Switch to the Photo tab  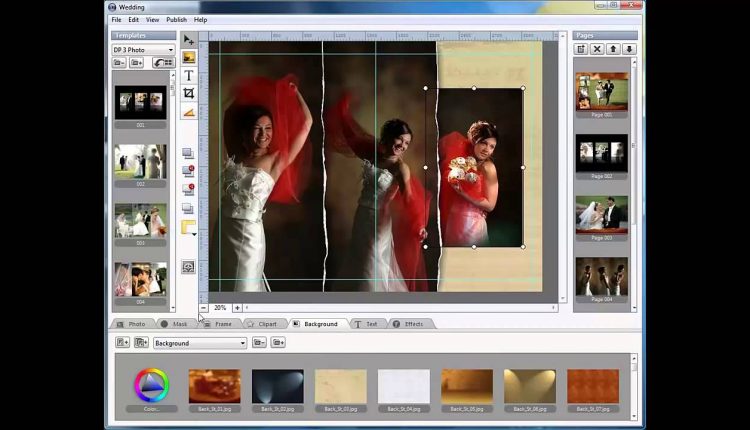click(x=132, y=324)
